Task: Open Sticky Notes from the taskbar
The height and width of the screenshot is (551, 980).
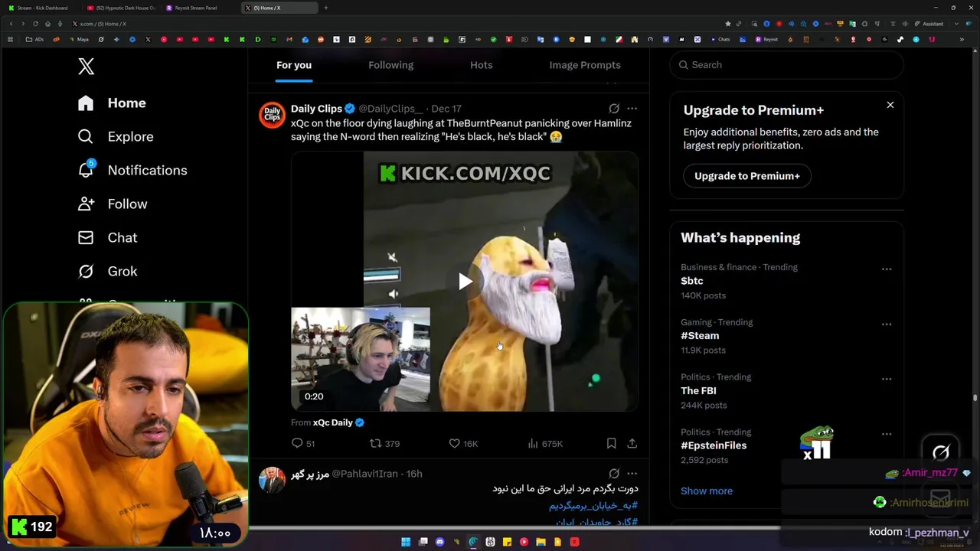Action: click(x=507, y=542)
